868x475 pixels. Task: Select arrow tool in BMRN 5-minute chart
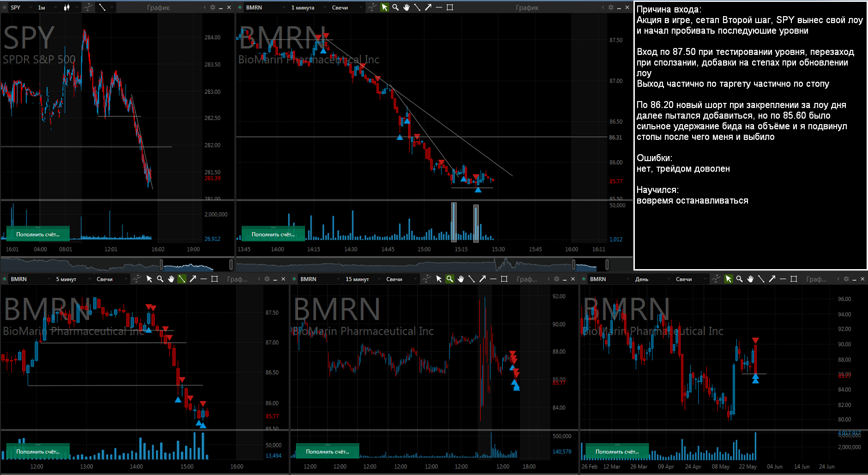pos(193,279)
